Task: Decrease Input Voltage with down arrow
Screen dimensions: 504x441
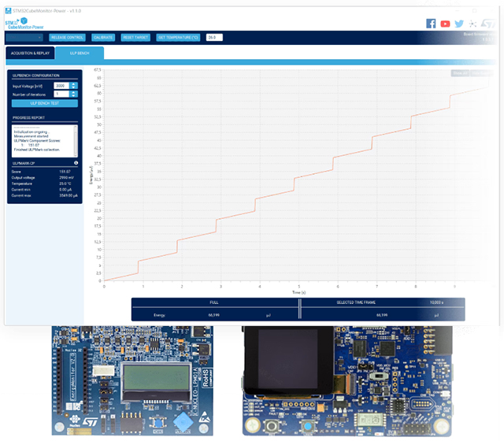Action: click(73, 87)
